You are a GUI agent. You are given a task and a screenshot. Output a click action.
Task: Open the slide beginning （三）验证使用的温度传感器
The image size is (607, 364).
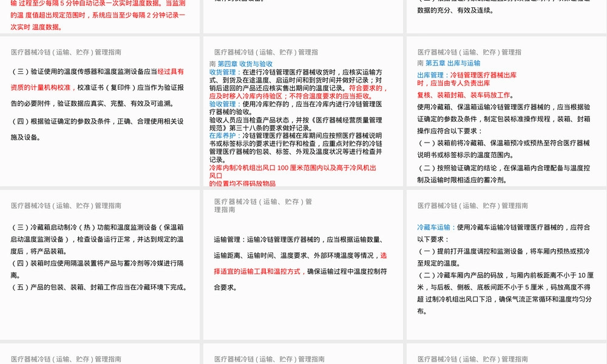tap(100, 112)
